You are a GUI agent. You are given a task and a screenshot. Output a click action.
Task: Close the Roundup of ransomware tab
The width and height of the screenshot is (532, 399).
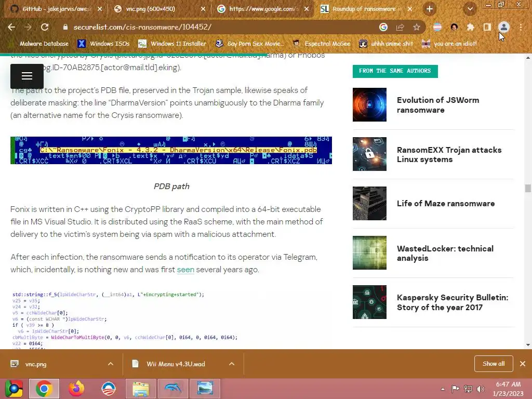coord(410,9)
